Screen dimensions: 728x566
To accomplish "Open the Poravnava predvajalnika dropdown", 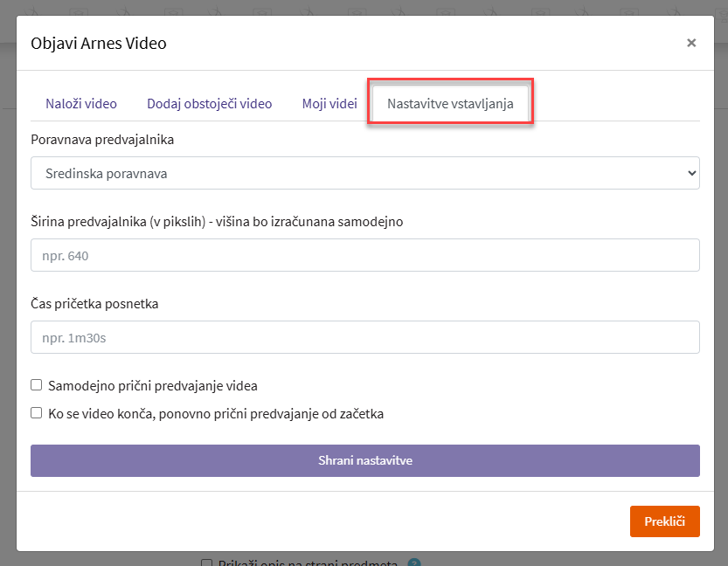I will point(364,173).
